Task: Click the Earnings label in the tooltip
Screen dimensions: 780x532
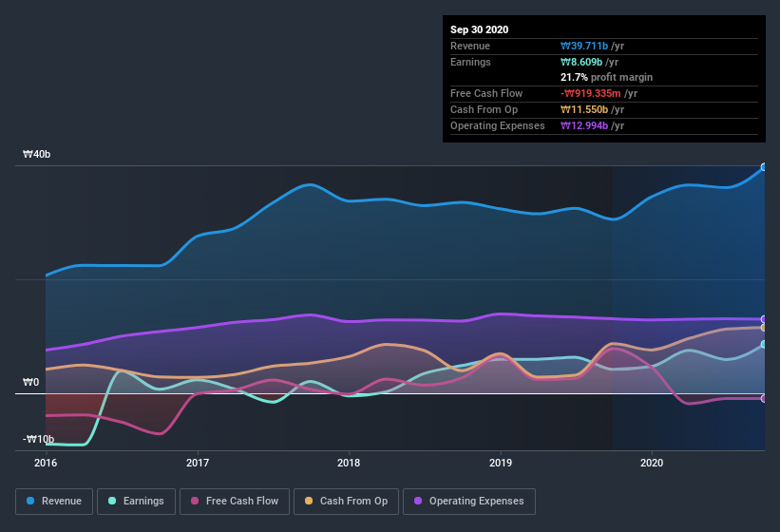Action: click(470, 62)
